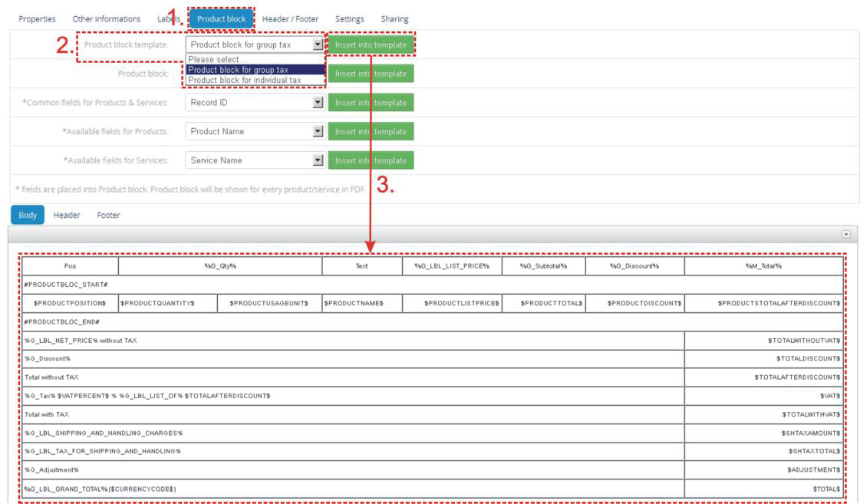Go to the Settings tab
The height and width of the screenshot is (504, 860).
349,18
